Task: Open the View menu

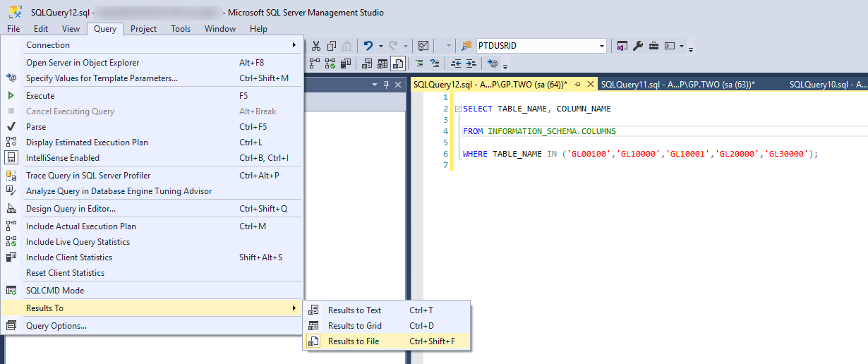Action: click(x=71, y=29)
